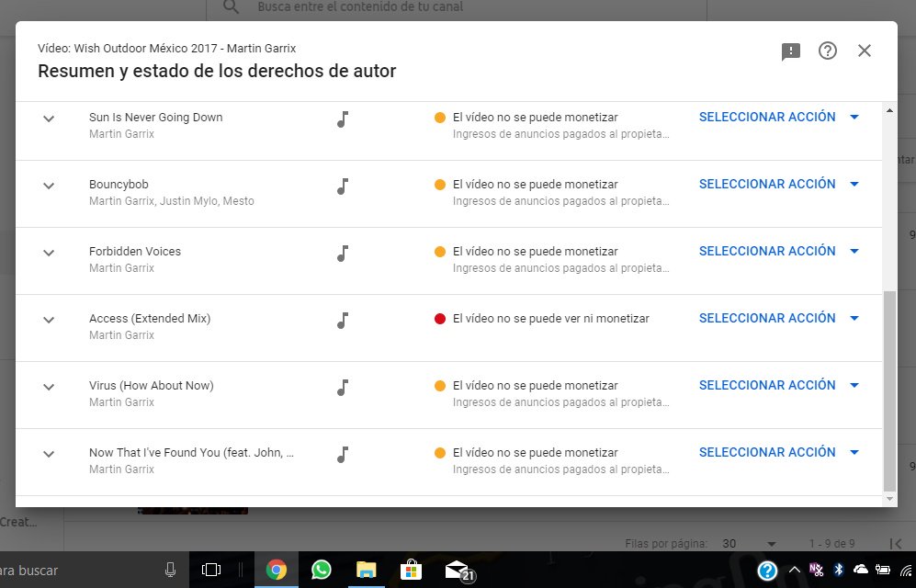This screenshot has height=588, width=916.
Task: Open Microsoft Store in the taskbar
Action: tap(411, 570)
